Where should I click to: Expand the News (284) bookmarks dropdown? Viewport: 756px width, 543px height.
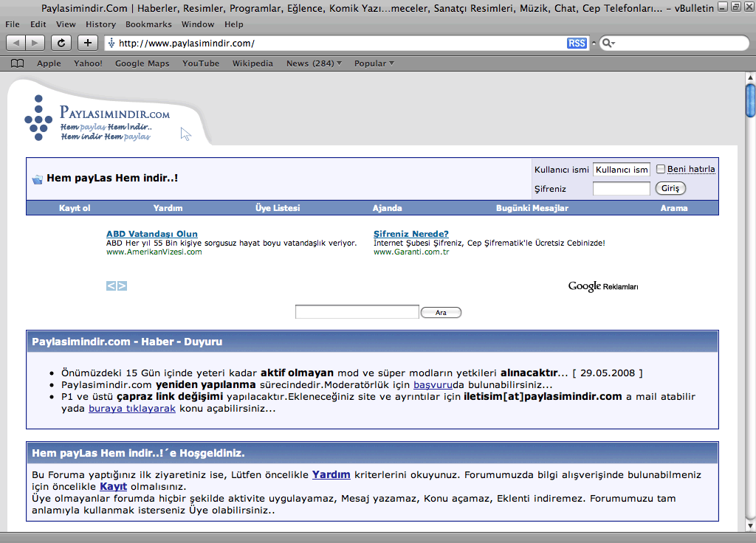tap(314, 63)
